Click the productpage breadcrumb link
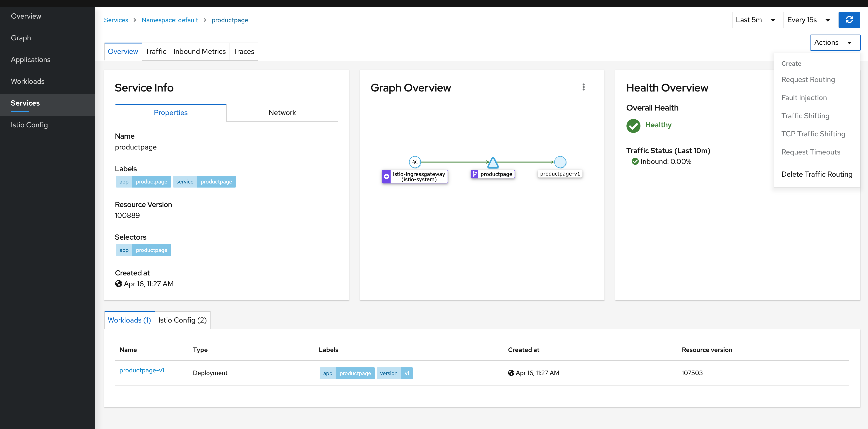The image size is (868, 429). point(230,20)
